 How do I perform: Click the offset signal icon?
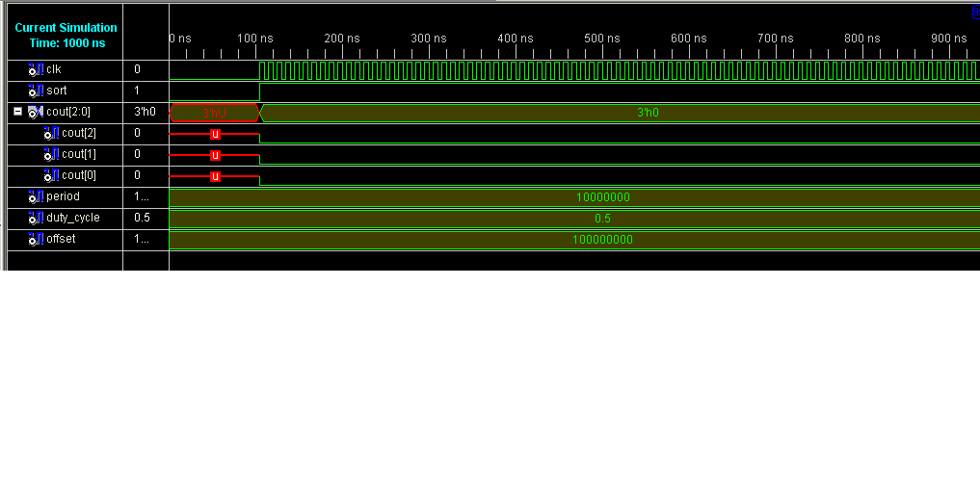(36, 240)
